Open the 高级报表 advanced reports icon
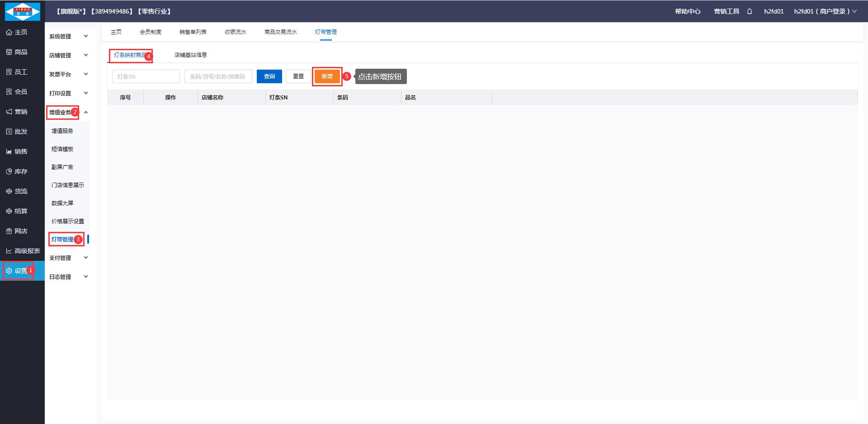Screen dimensions: 868x424 coord(9,251)
